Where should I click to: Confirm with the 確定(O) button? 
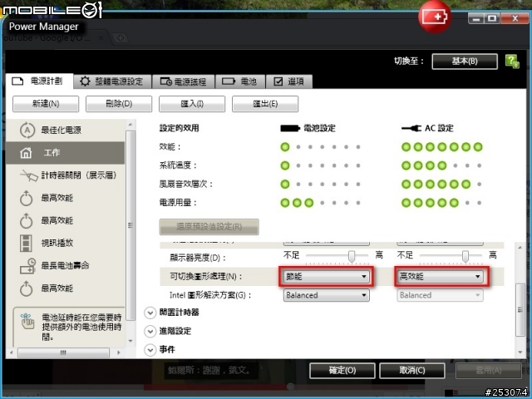pyautogui.click(x=342, y=370)
